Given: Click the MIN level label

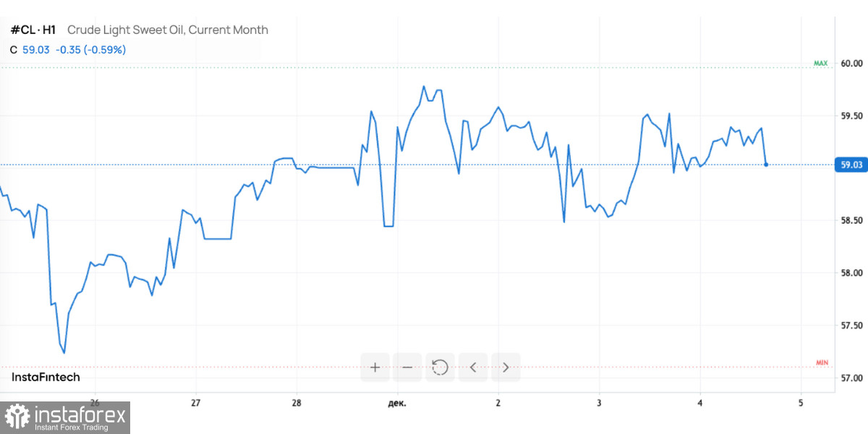Looking at the screenshot, I should pyautogui.click(x=822, y=362).
